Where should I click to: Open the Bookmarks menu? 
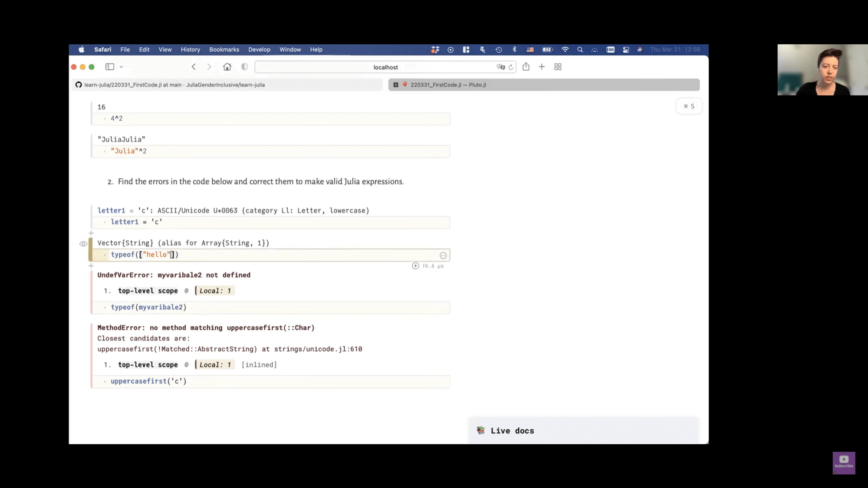(224, 49)
